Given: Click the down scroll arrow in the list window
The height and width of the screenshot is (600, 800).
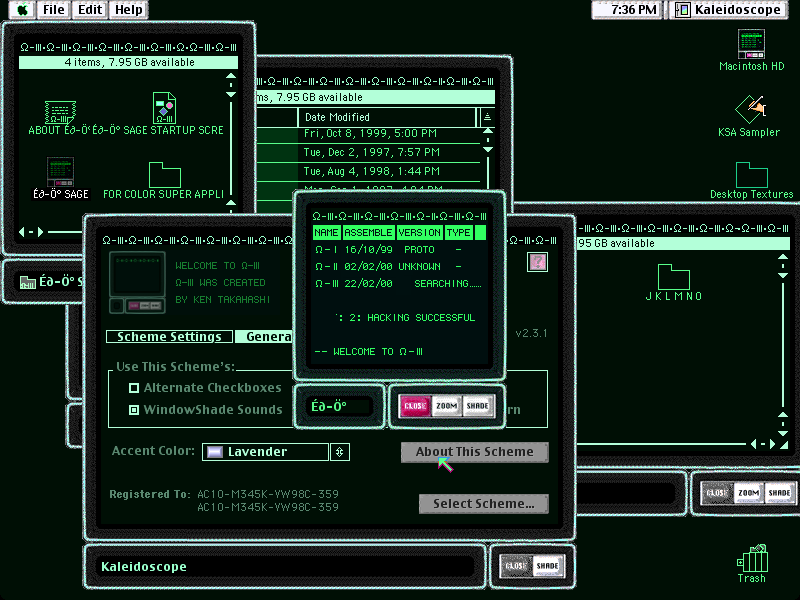Looking at the screenshot, I should tap(487, 149).
